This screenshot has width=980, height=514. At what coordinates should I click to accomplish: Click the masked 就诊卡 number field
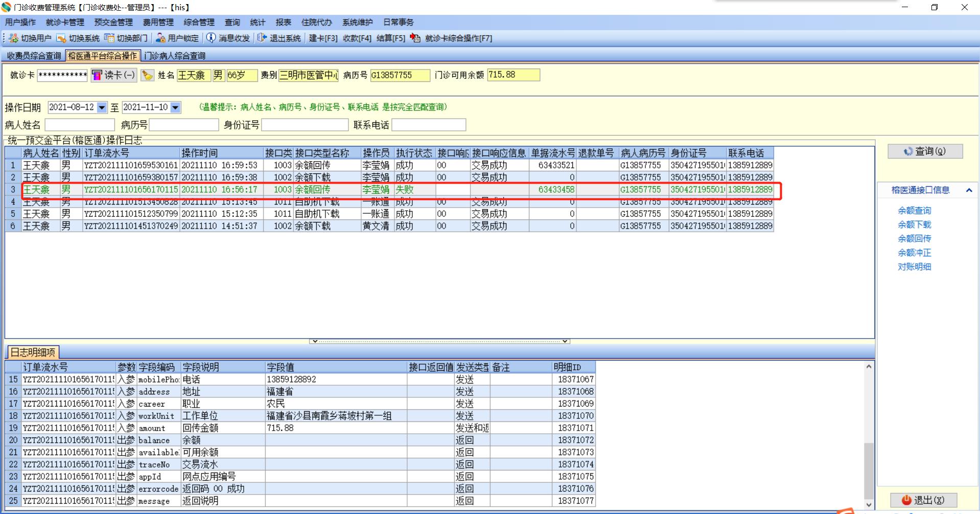[62, 76]
